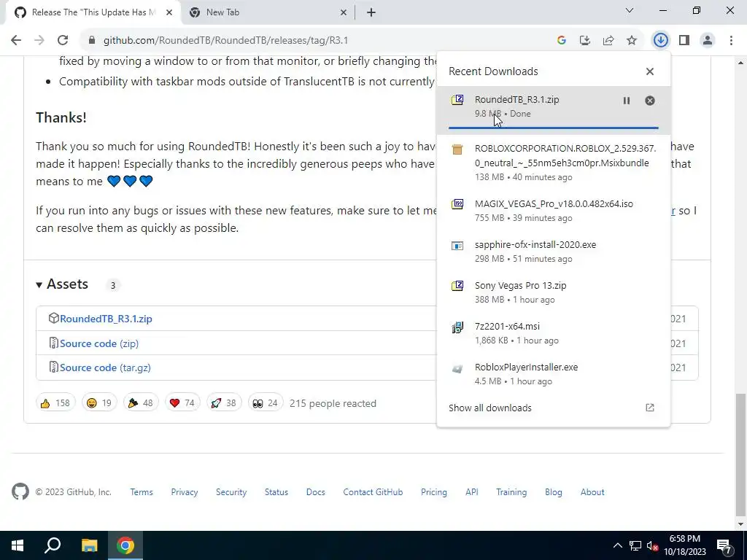Viewport: 747px width, 560px height.
Task: Click the address bar URL
Action: (226, 41)
